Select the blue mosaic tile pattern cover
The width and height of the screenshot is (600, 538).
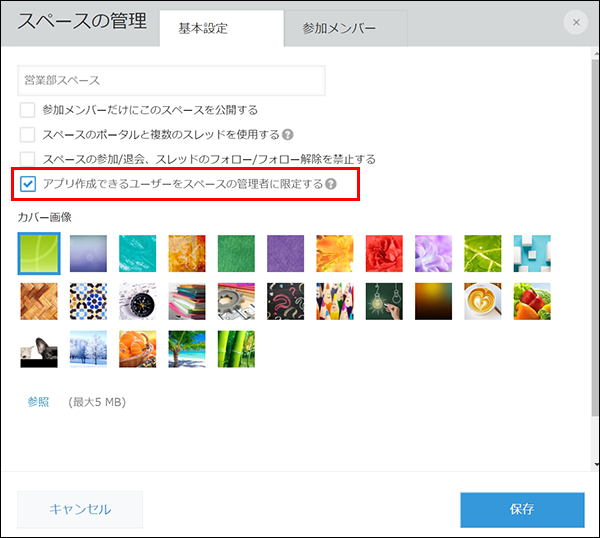pyautogui.click(x=88, y=302)
